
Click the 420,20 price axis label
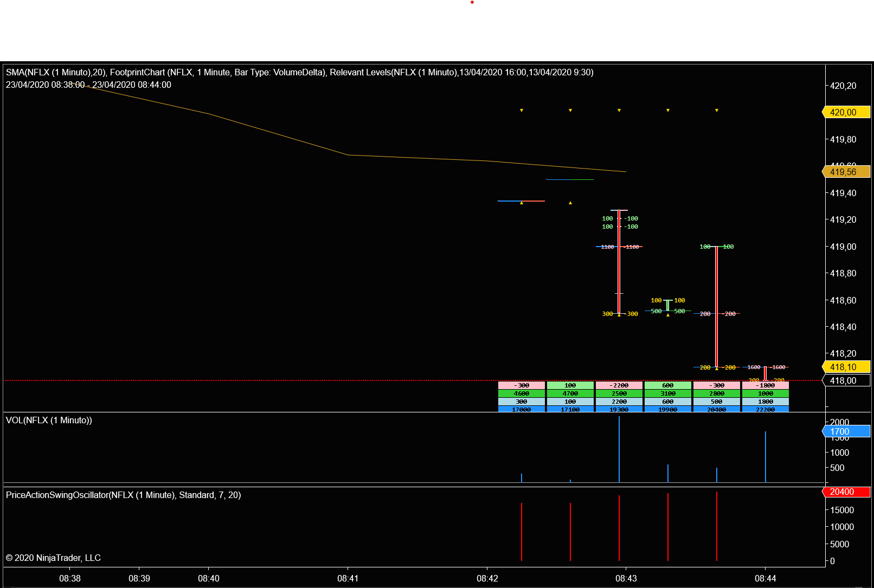pyautogui.click(x=843, y=86)
